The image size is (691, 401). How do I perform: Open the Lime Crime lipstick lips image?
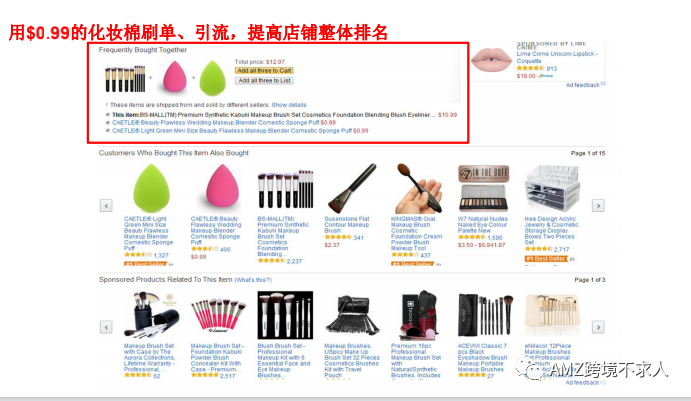[491, 59]
